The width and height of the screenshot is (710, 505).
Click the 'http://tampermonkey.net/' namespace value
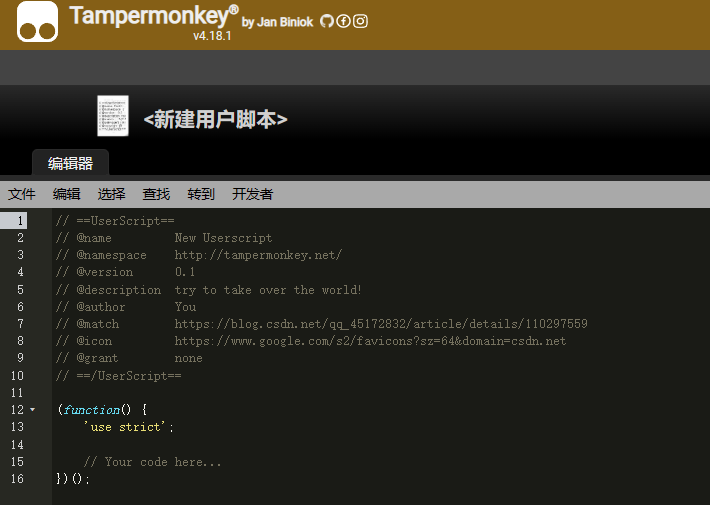click(x=258, y=255)
